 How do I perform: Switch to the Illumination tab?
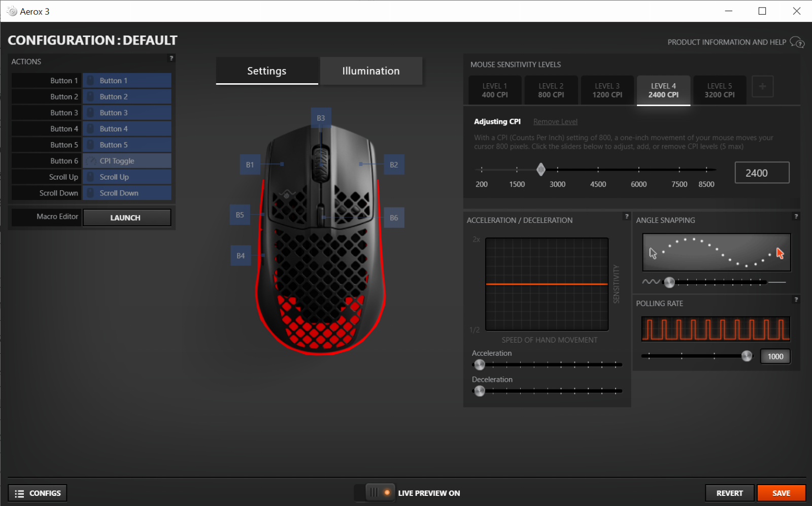[x=371, y=71]
